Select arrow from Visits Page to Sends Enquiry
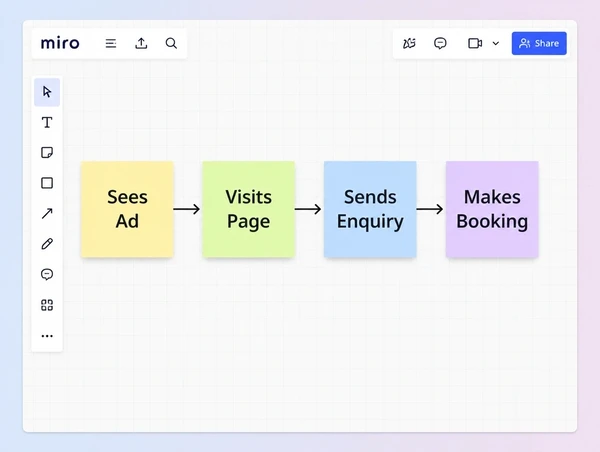 (x=308, y=209)
